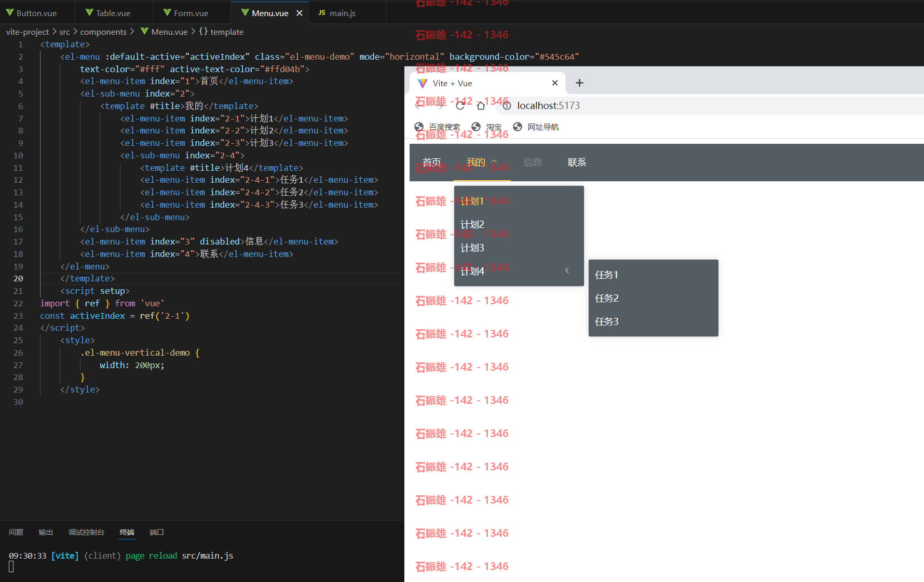Open the 网址导航 bookmark
924x582 pixels.
point(536,127)
